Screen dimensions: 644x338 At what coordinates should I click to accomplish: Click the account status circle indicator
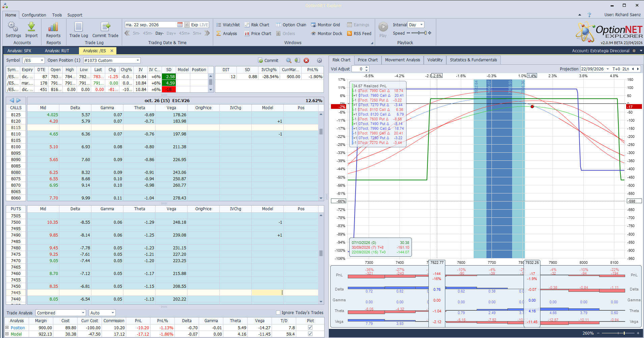634,51
